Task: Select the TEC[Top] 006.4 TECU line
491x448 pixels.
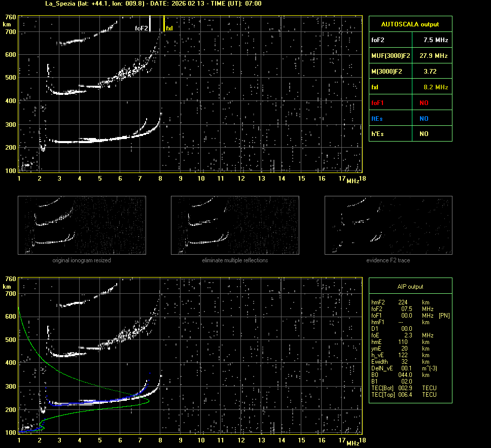Action: click(404, 395)
